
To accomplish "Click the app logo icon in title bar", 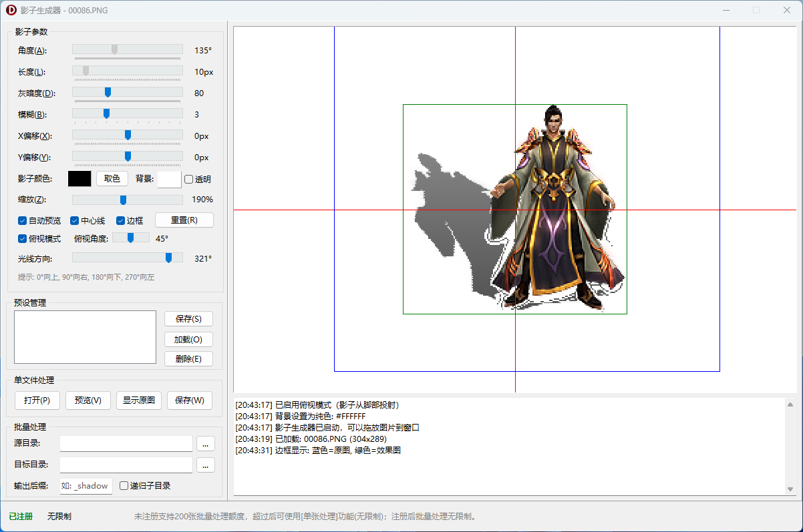I will coord(11,10).
